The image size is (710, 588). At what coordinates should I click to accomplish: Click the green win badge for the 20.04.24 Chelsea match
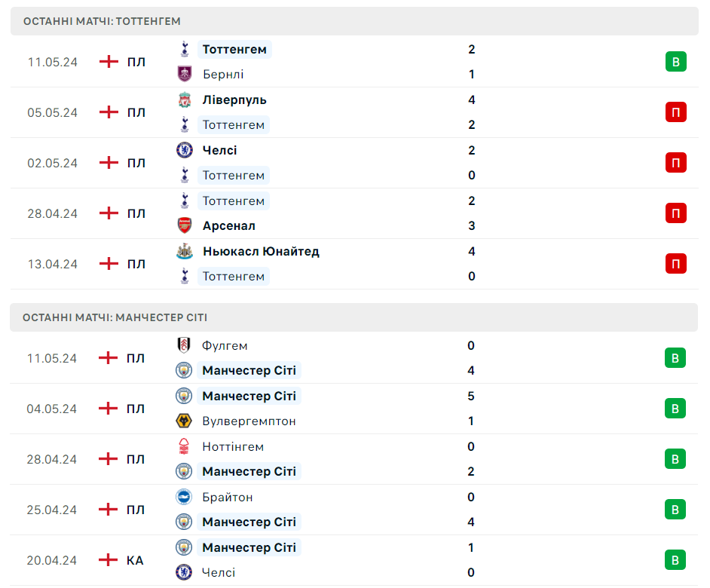[675, 560]
